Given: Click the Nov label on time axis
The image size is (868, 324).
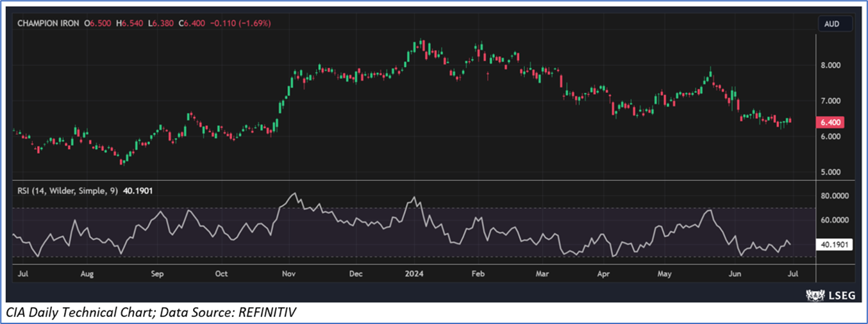Looking at the screenshot, I should 288,274.
